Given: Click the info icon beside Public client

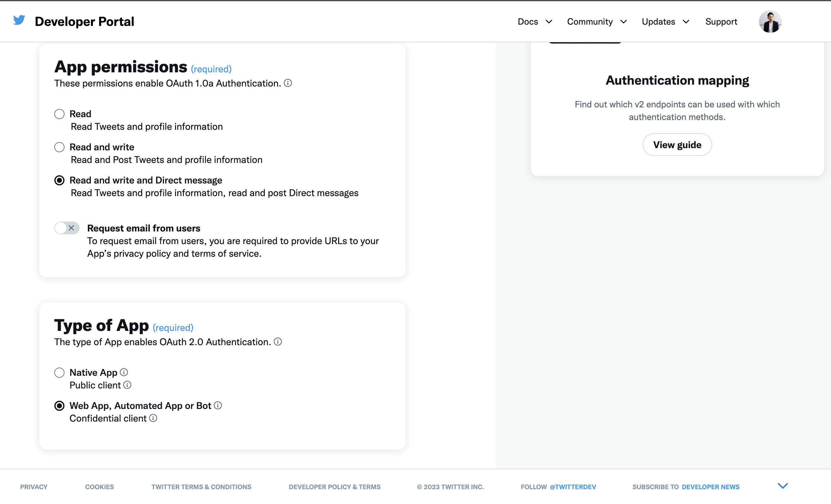Looking at the screenshot, I should pos(127,385).
